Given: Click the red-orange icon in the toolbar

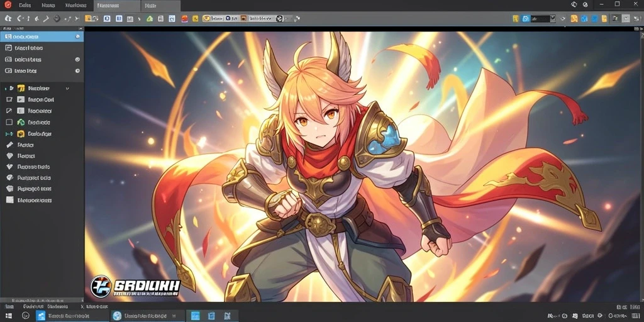Looking at the screenshot, I should (184, 18).
